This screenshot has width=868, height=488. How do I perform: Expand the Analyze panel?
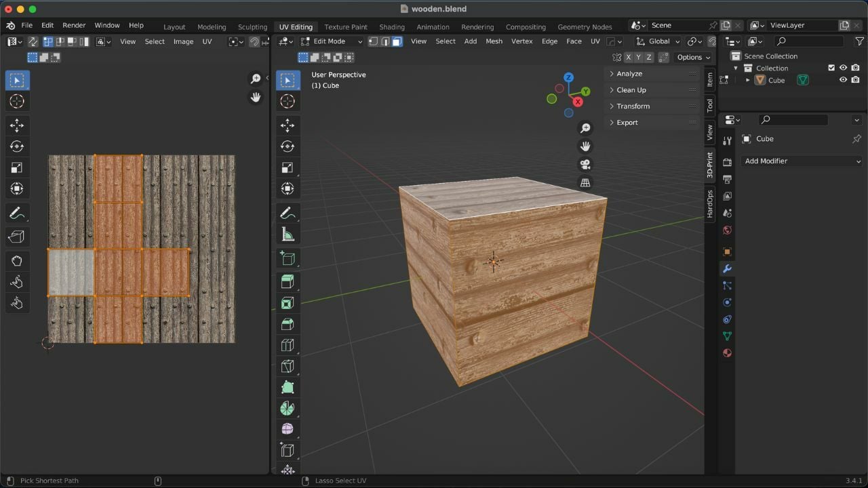629,74
